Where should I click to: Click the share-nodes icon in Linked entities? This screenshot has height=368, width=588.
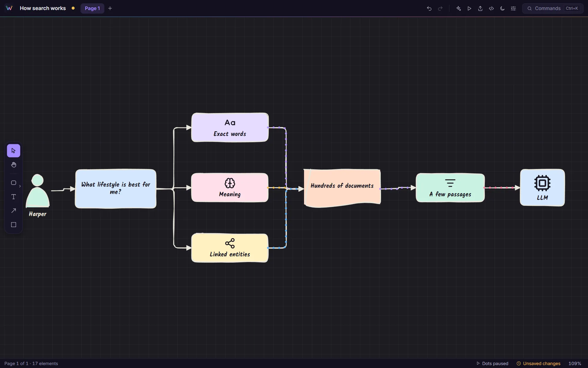point(230,243)
